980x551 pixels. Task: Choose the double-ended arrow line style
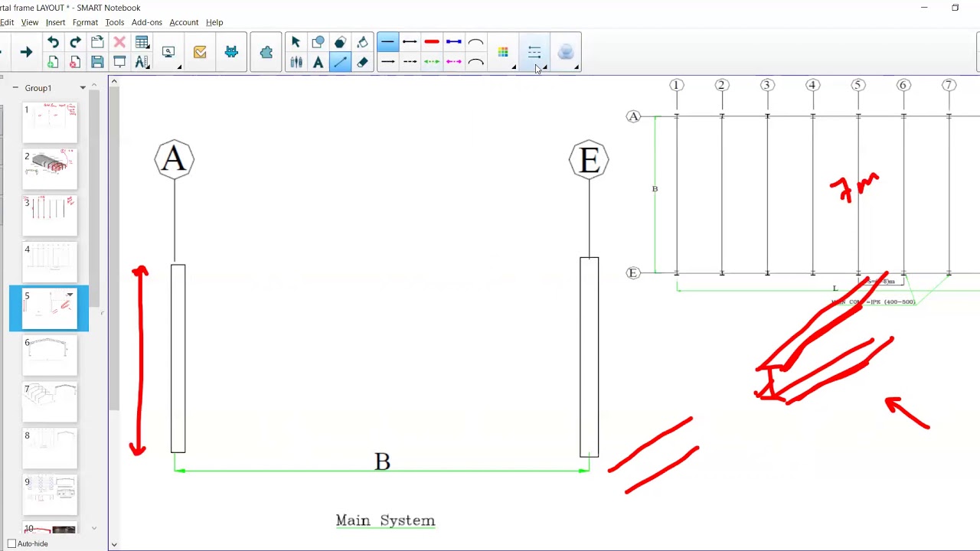pyautogui.click(x=410, y=42)
